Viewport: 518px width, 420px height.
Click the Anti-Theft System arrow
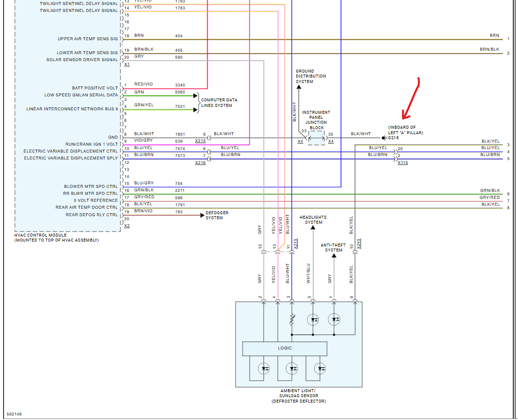tap(334, 255)
